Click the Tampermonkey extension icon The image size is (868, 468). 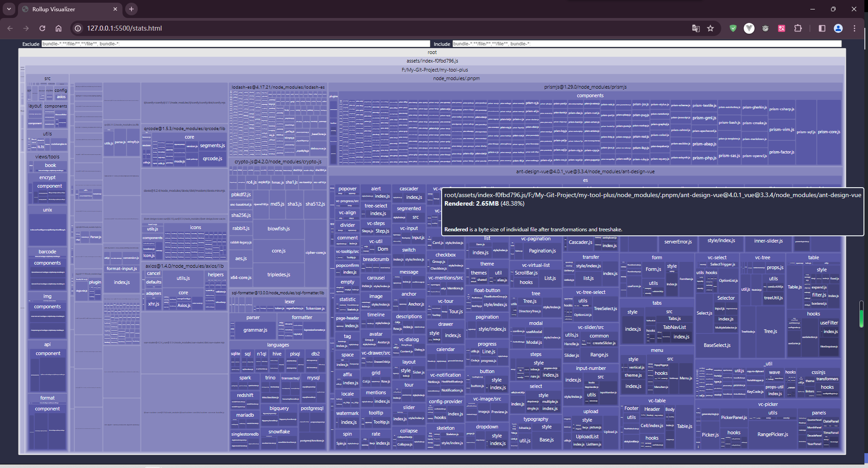(x=765, y=28)
